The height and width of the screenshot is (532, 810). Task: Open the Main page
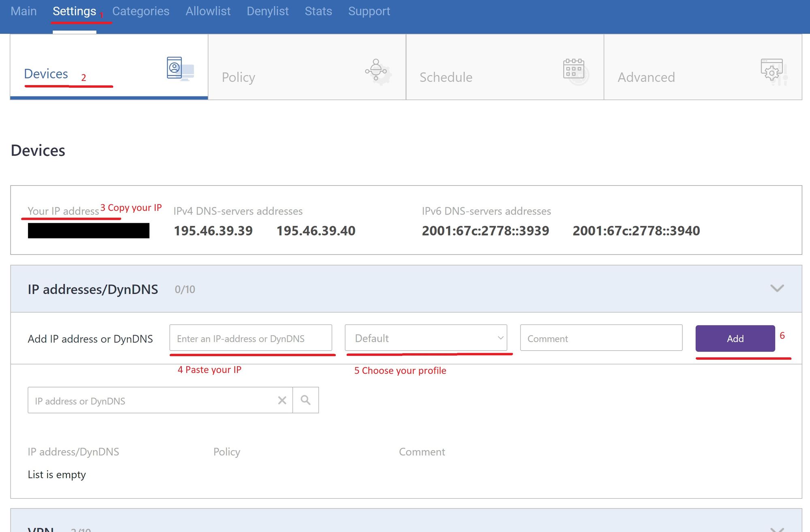coord(23,11)
